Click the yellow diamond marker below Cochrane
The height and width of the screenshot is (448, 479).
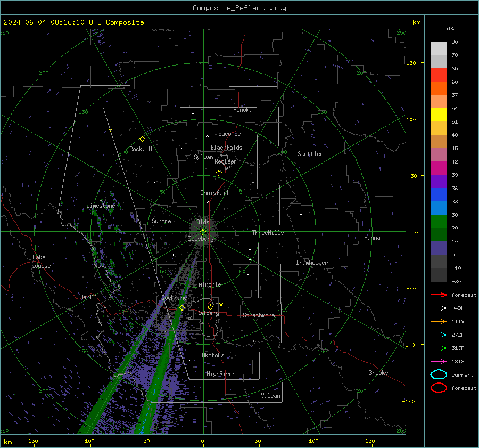[x=182, y=307]
